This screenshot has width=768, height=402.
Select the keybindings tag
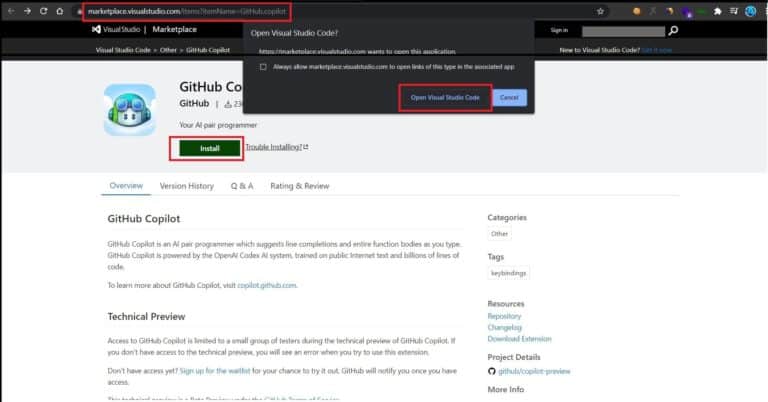coord(508,273)
